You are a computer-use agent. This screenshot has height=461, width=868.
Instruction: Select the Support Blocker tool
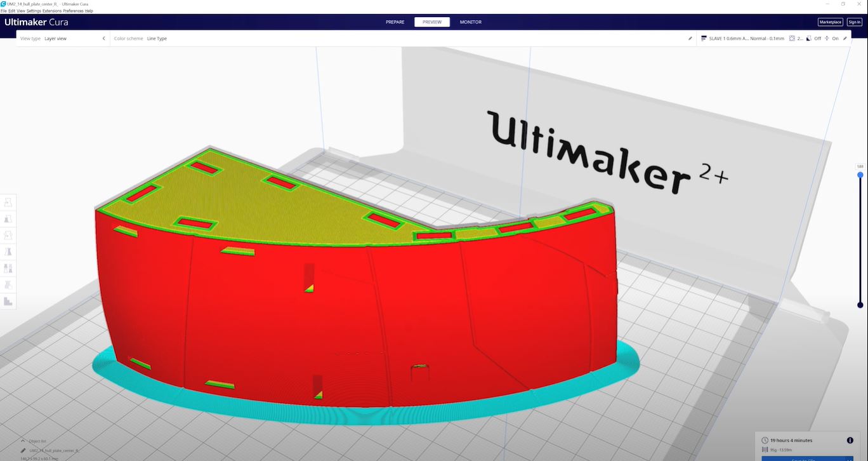(8, 285)
